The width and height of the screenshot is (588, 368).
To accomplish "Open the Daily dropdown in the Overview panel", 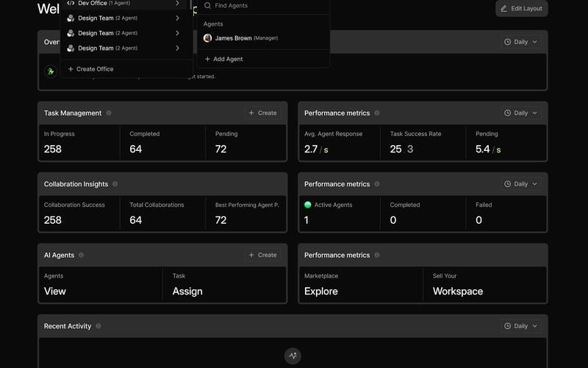I will (521, 42).
